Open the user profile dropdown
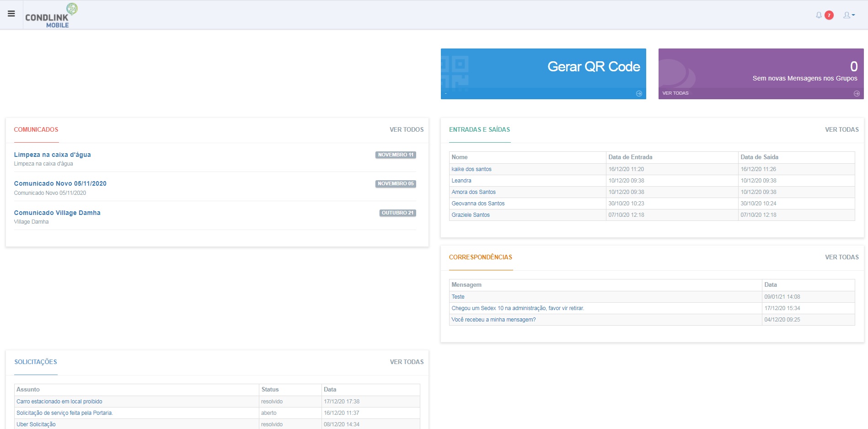The image size is (868, 429). click(849, 15)
